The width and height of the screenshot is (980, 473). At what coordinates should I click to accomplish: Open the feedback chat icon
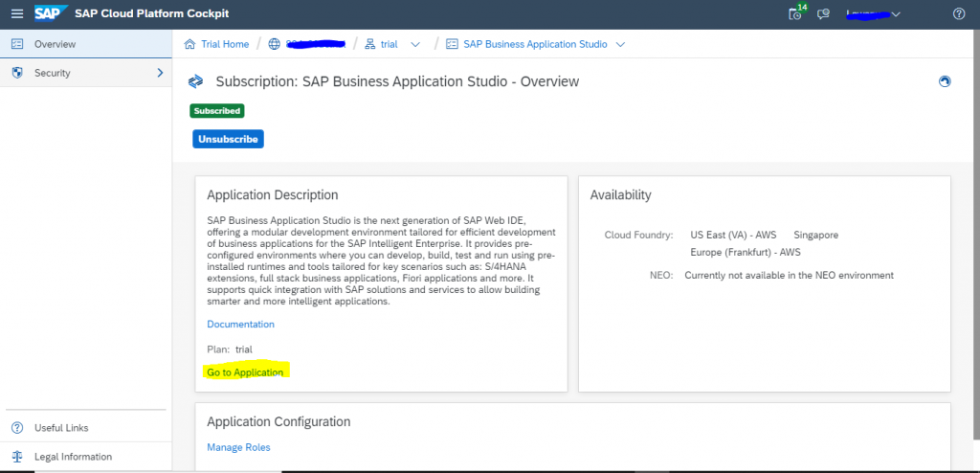824,13
